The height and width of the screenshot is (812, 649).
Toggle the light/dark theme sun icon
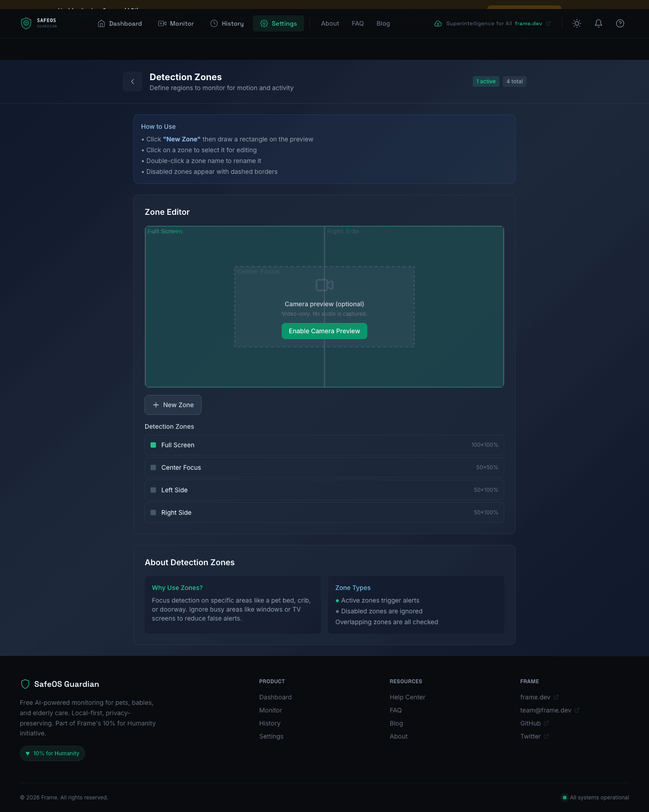coord(577,23)
